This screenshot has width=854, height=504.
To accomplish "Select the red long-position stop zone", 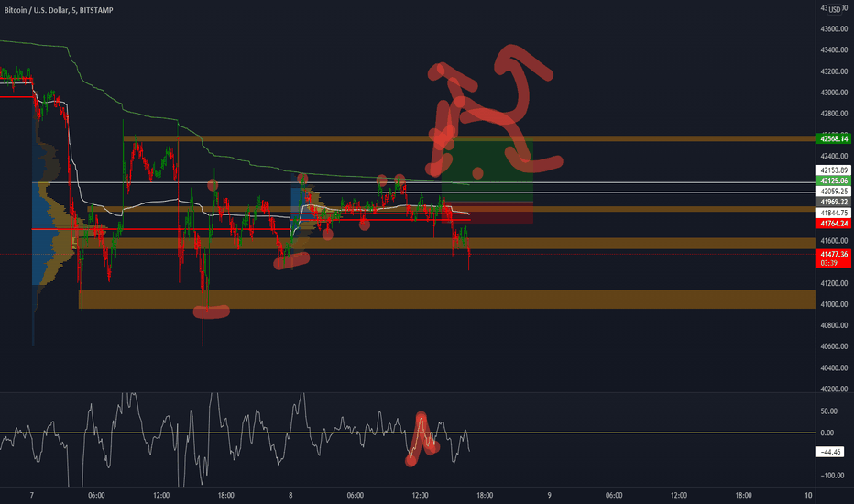I will point(487,213).
